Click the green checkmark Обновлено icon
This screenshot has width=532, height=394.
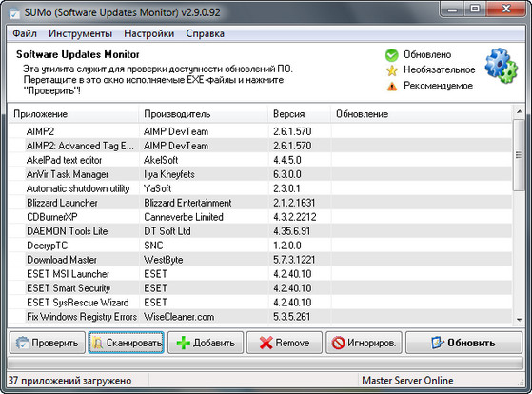click(391, 55)
